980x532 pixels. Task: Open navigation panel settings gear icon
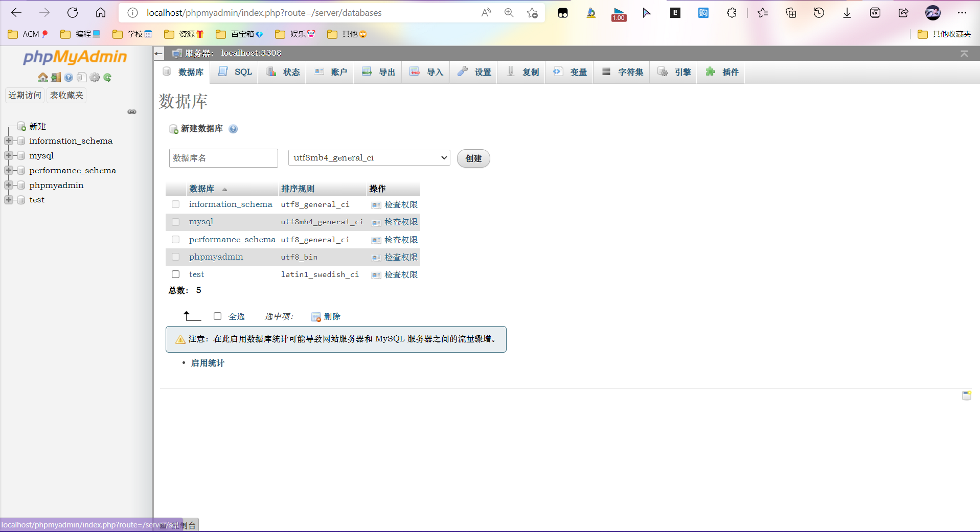point(95,77)
